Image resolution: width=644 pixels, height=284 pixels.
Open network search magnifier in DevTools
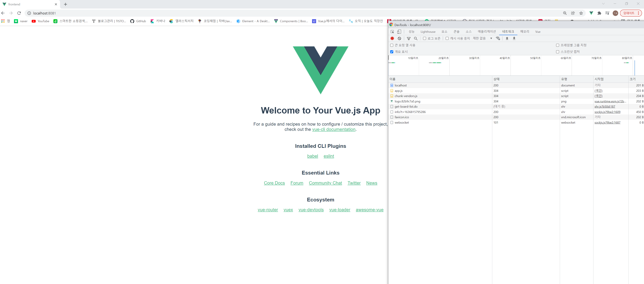(x=415, y=39)
